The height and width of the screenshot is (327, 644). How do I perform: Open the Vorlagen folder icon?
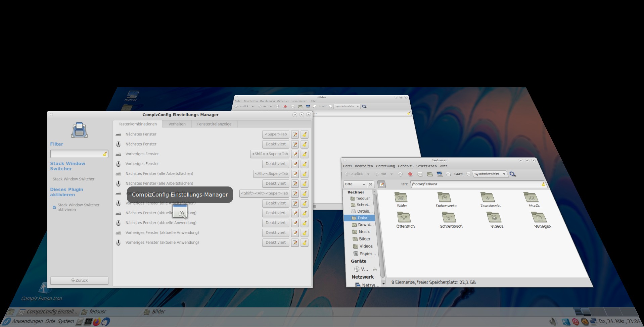(x=539, y=217)
